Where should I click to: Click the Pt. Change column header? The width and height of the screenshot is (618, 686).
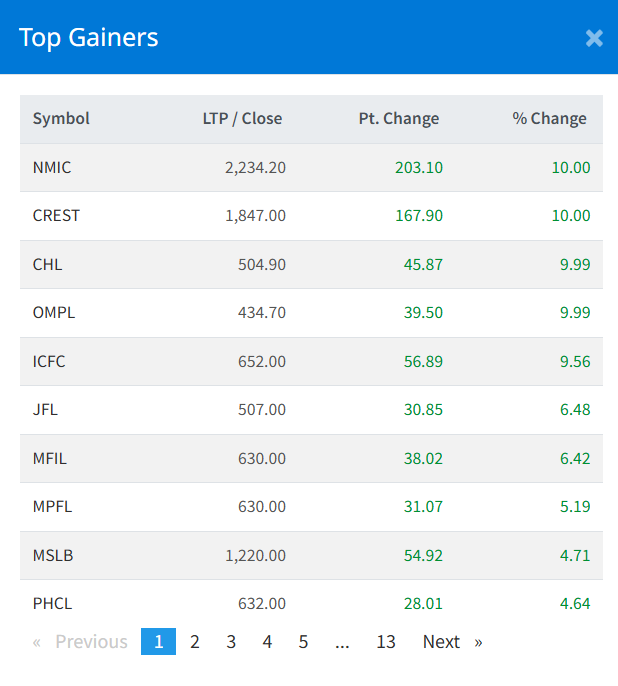point(398,118)
